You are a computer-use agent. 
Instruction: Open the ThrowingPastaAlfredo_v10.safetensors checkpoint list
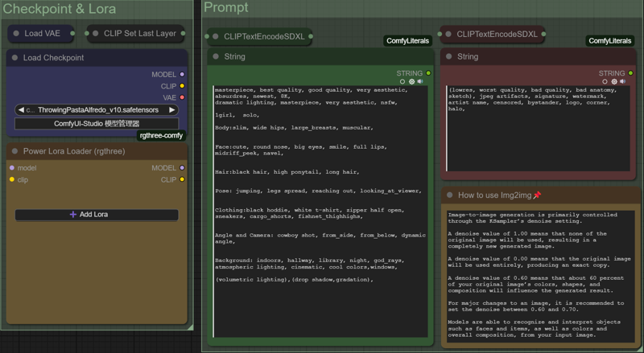(x=97, y=109)
